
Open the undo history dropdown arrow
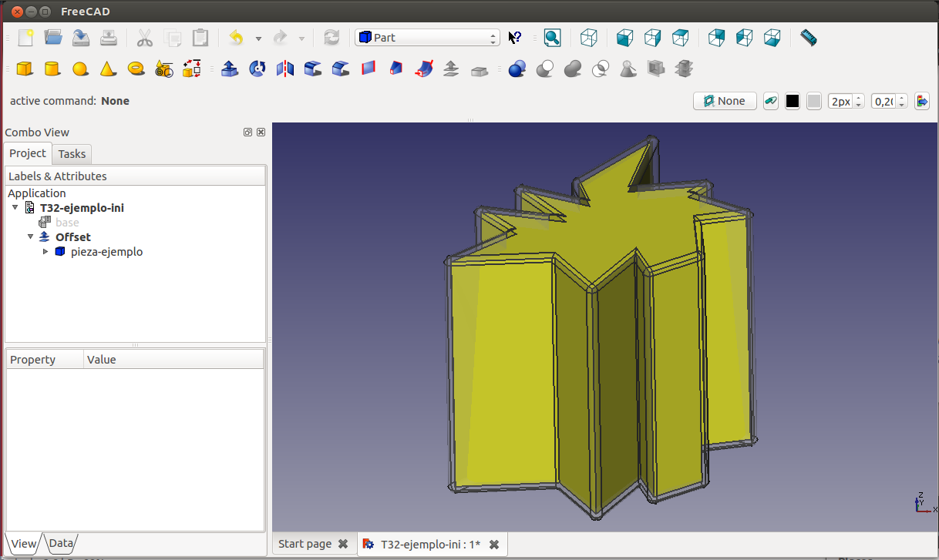(x=258, y=39)
